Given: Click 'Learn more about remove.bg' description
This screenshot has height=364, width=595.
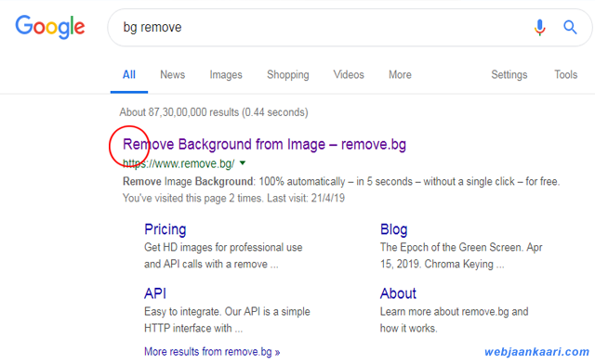Looking at the screenshot, I should coord(455,319).
